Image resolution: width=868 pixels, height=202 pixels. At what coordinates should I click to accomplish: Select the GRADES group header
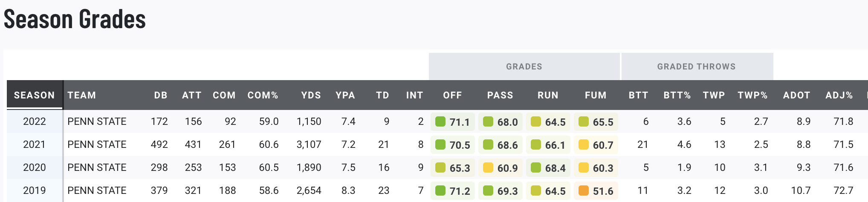click(524, 66)
